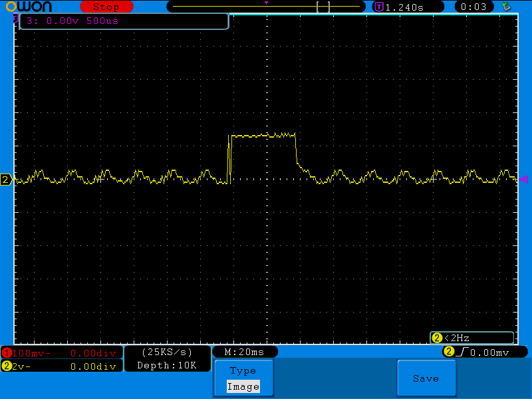Click the purple T horizontal position icon
This screenshot has width=532, height=399.
click(x=379, y=7)
